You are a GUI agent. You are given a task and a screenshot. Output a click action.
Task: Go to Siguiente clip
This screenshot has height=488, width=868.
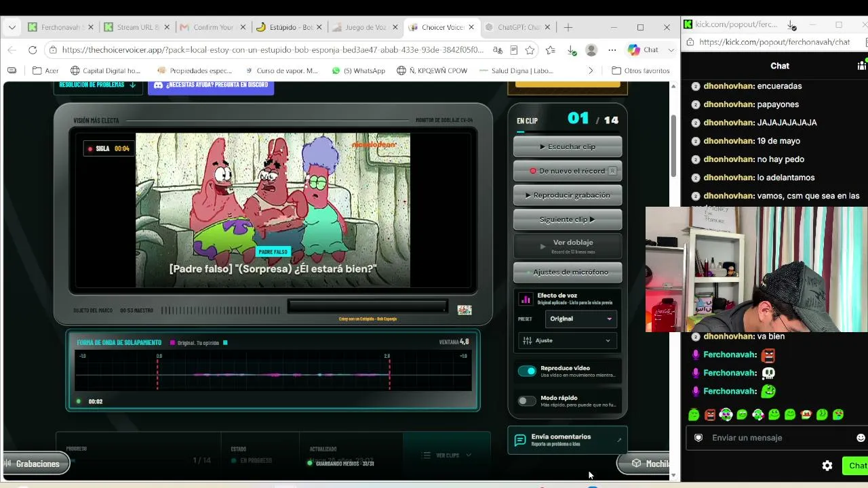[x=568, y=220]
